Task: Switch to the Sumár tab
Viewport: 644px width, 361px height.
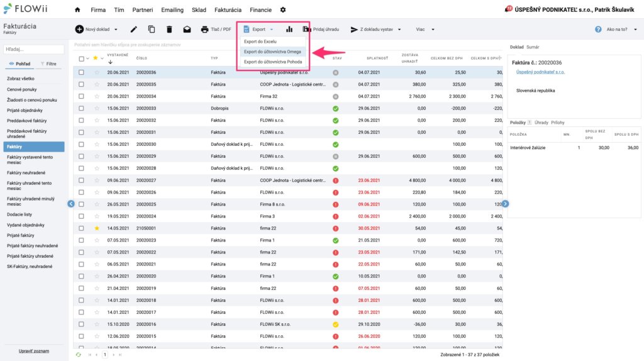Action: pos(533,47)
